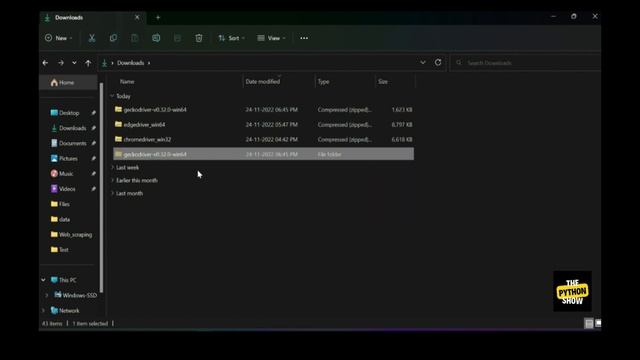The width and height of the screenshot is (640, 360).
Task: Open Web_scraping folder in the sidebar
Action: 75,234
